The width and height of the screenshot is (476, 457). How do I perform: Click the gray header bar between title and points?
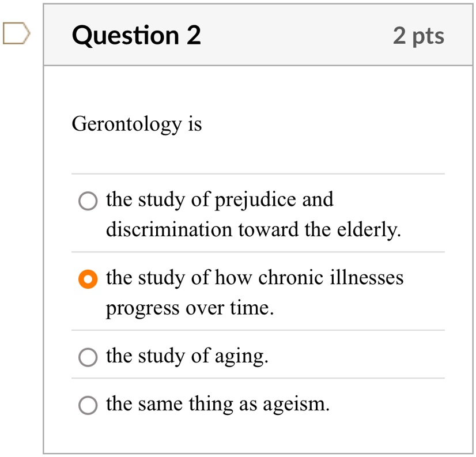[297, 36]
